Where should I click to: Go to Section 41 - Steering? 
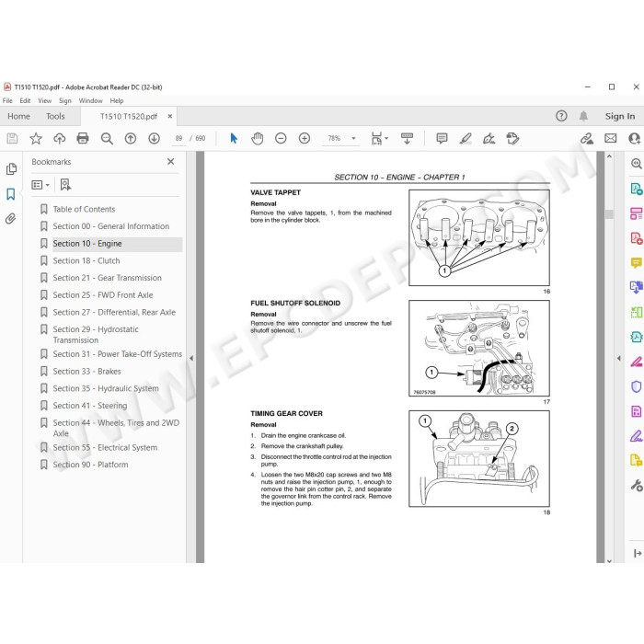(90, 406)
